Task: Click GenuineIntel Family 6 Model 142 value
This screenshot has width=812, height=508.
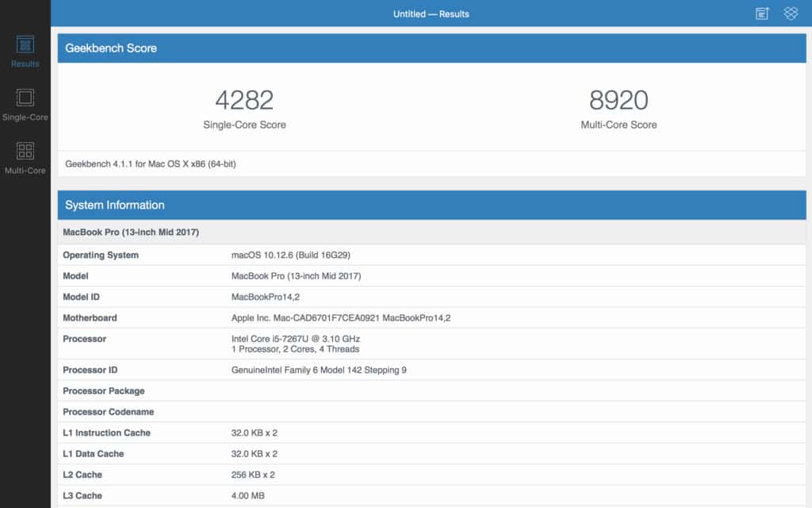Action: 319,370
